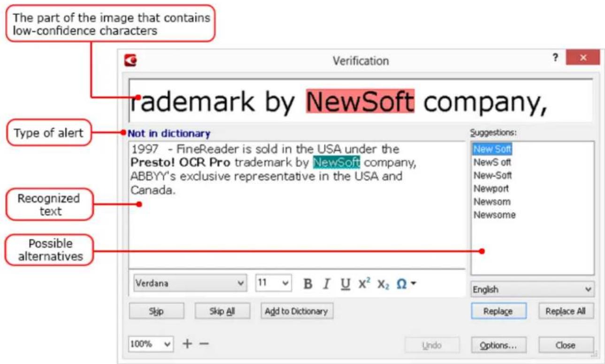Viewport: 605px width, 364px height.
Task: Click highlighted NewSoft in recognized text
Action: 337,163
